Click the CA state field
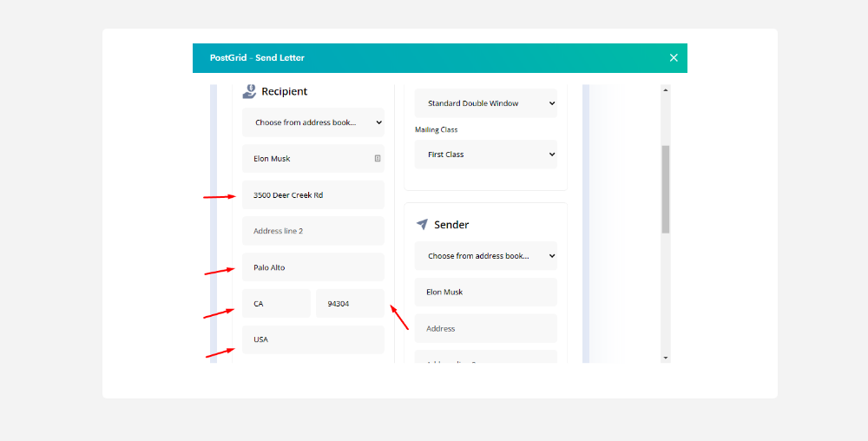Viewport: 868px width, 441px height. (276, 304)
